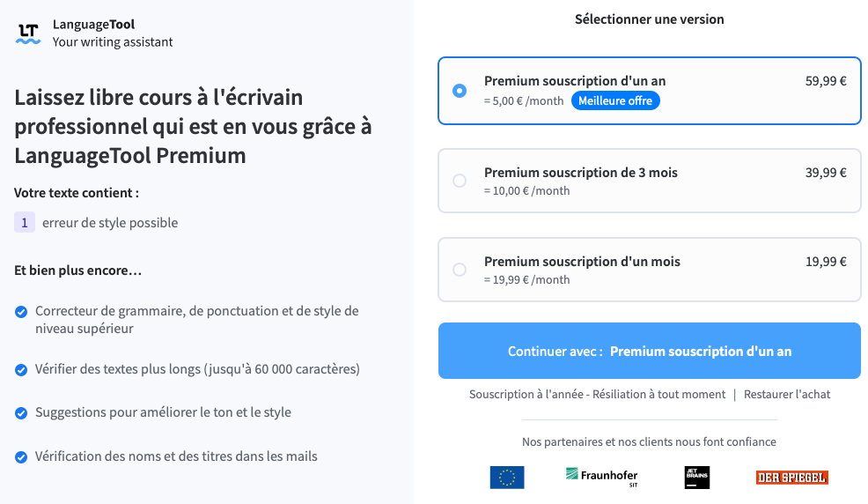
Task: Click the Fraunhofer SIT partner logo
Action: click(601, 477)
